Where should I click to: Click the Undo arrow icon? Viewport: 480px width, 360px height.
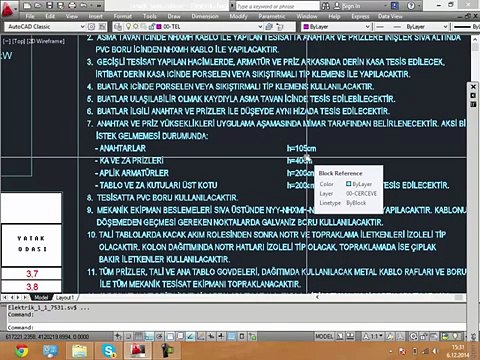coord(83,6)
